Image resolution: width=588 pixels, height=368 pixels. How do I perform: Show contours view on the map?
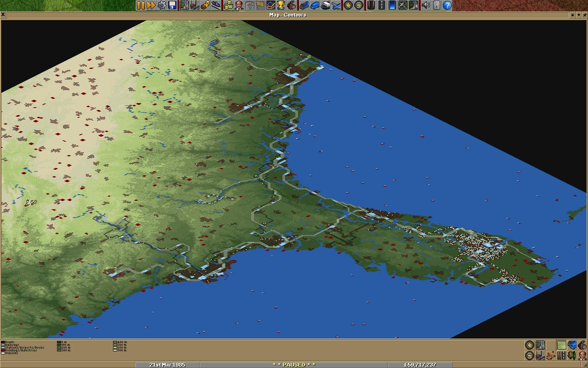coord(561,345)
